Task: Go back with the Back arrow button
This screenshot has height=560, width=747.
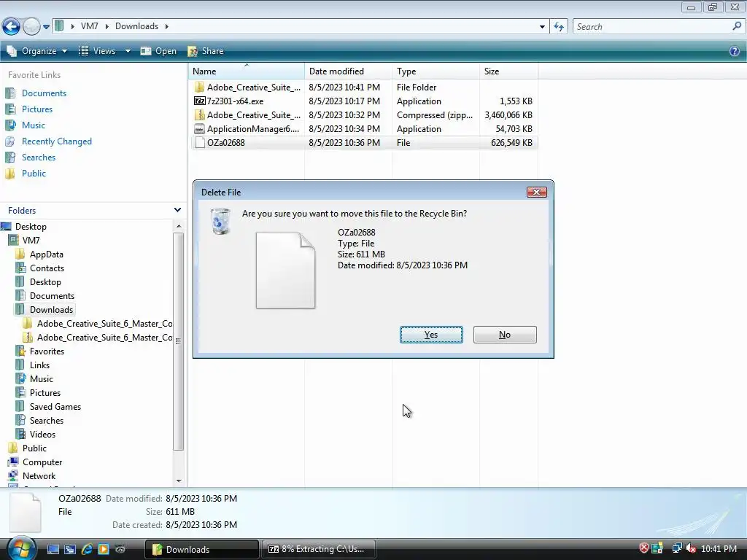Action: [x=12, y=27]
